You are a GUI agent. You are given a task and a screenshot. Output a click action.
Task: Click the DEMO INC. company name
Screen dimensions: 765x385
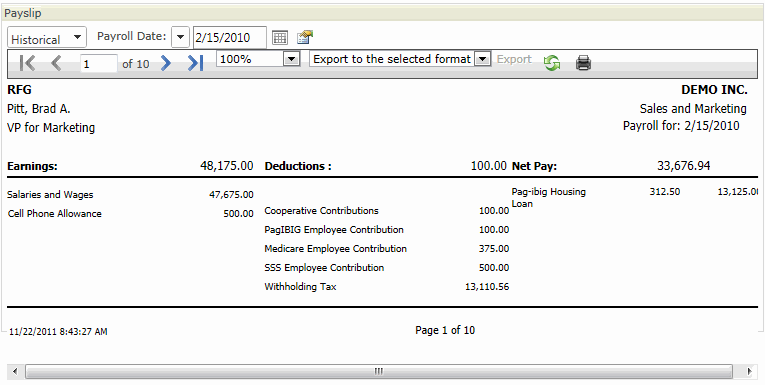[x=714, y=90]
